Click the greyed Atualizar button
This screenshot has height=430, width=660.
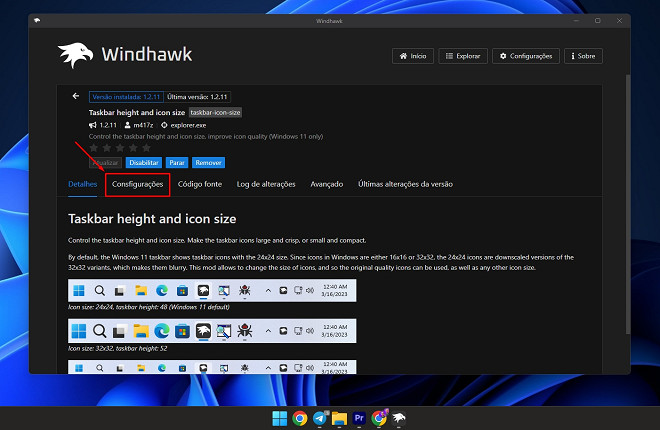pyautogui.click(x=105, y=162)
